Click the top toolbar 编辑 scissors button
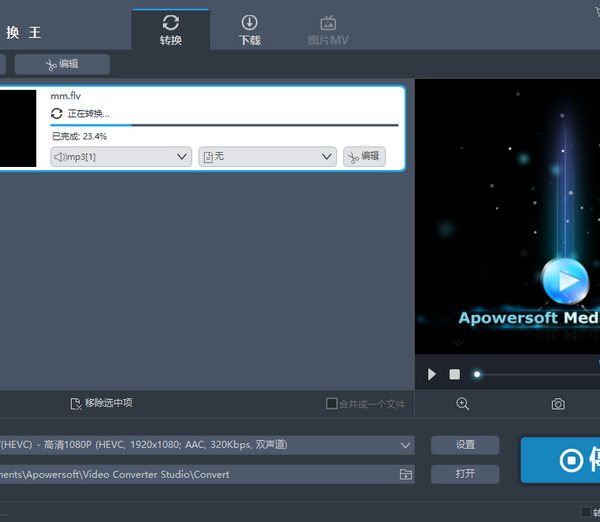 click(61, 64)
